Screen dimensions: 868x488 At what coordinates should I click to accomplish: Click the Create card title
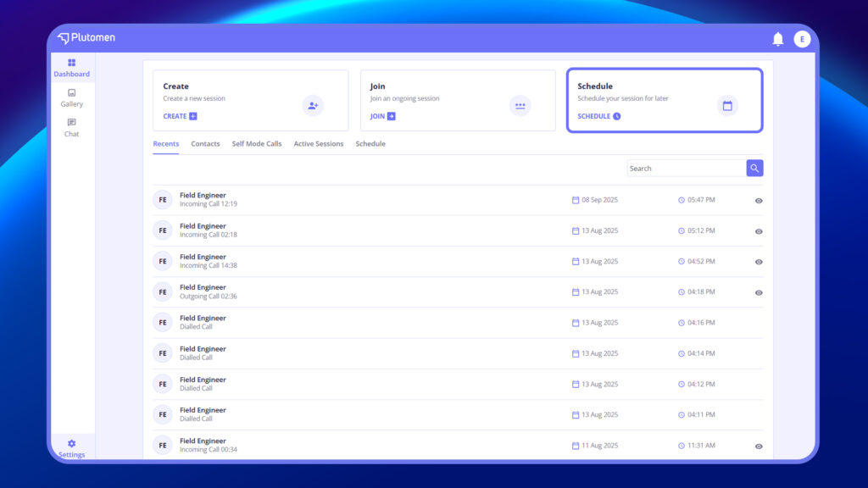(x=175, y=86)
